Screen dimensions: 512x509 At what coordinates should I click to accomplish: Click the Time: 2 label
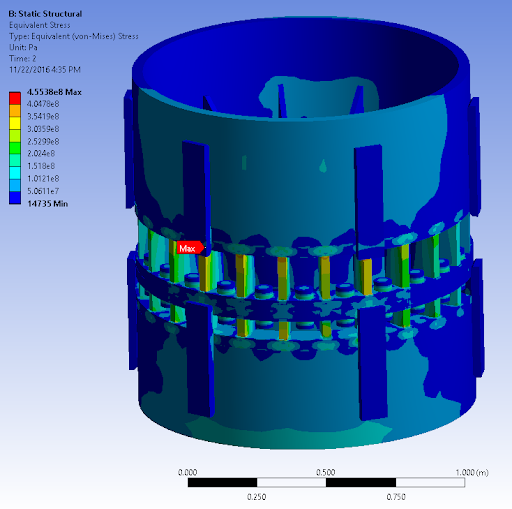[x=23, y=59]
